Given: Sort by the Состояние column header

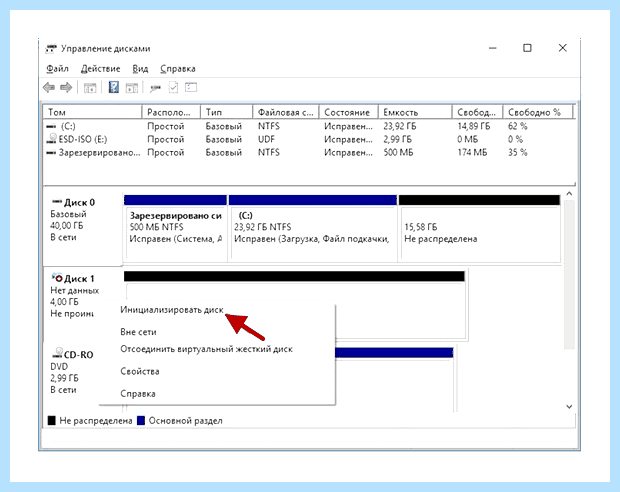Looking at the screenshot, I should click(348, 112).
